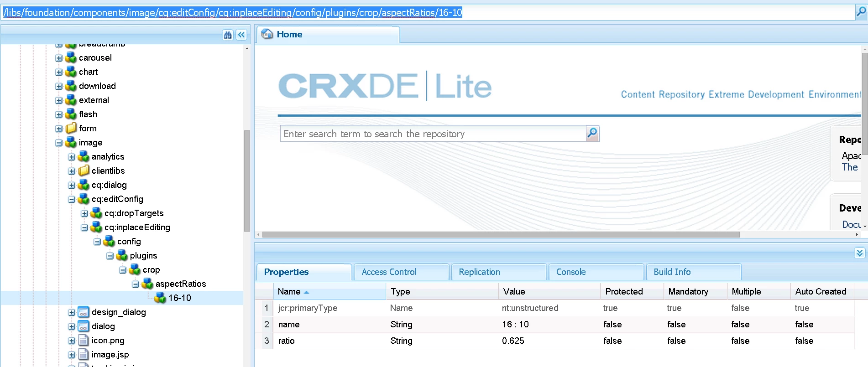Collapse the image tree node

tap(59, 143)
